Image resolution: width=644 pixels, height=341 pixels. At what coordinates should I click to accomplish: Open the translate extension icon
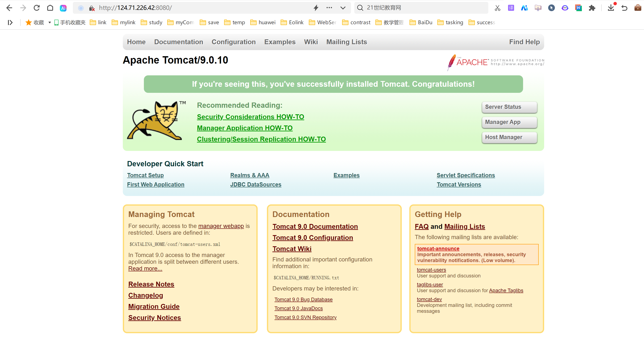click(x=511, y=8)
